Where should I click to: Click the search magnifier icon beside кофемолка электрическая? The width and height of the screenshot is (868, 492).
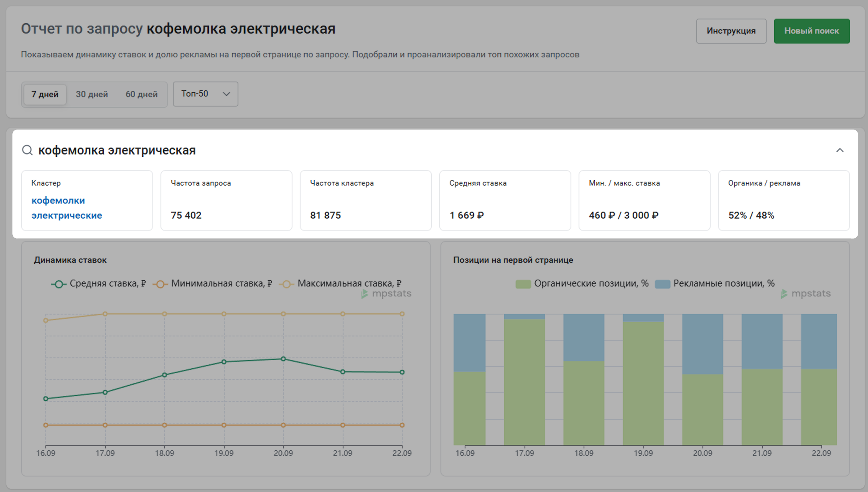click(27, 150)
